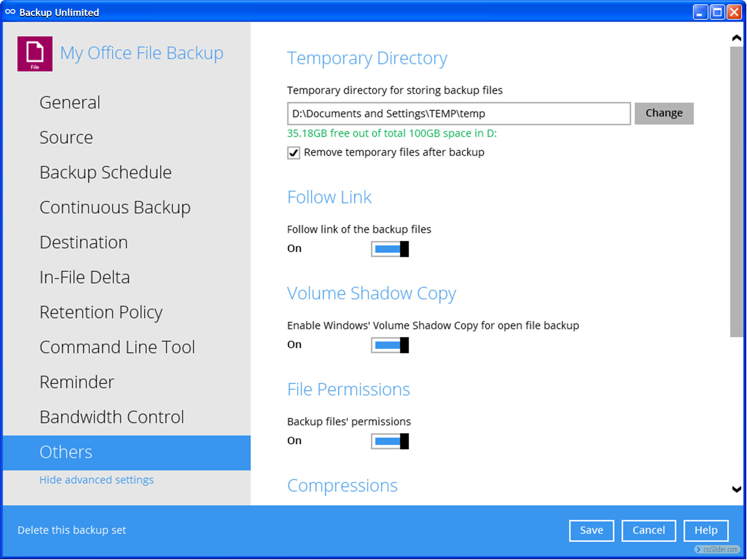
Task: Turn off the Follow Link toggle
Action: click(390, 249)
